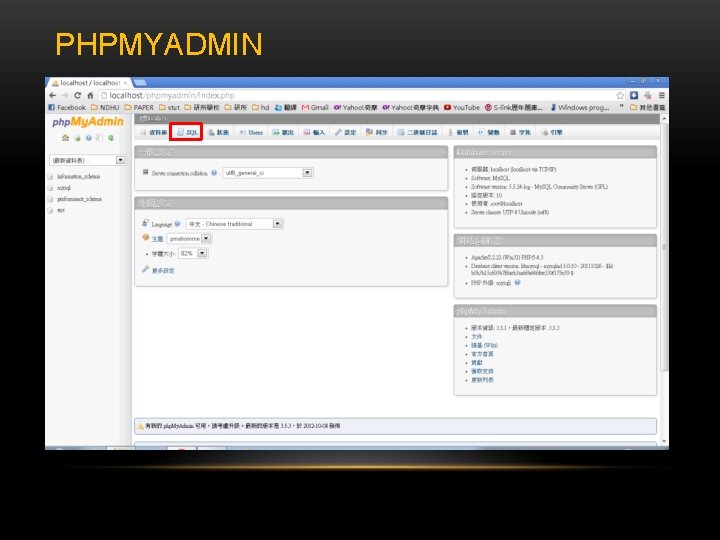Screen dimensions: 720x540
Task: Click help icon beside PHP extension mysqli
Action: [x=518, y=282]
